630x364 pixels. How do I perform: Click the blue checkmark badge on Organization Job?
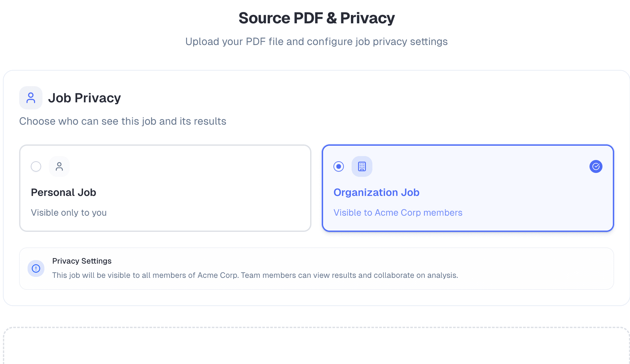click(596, 166)
